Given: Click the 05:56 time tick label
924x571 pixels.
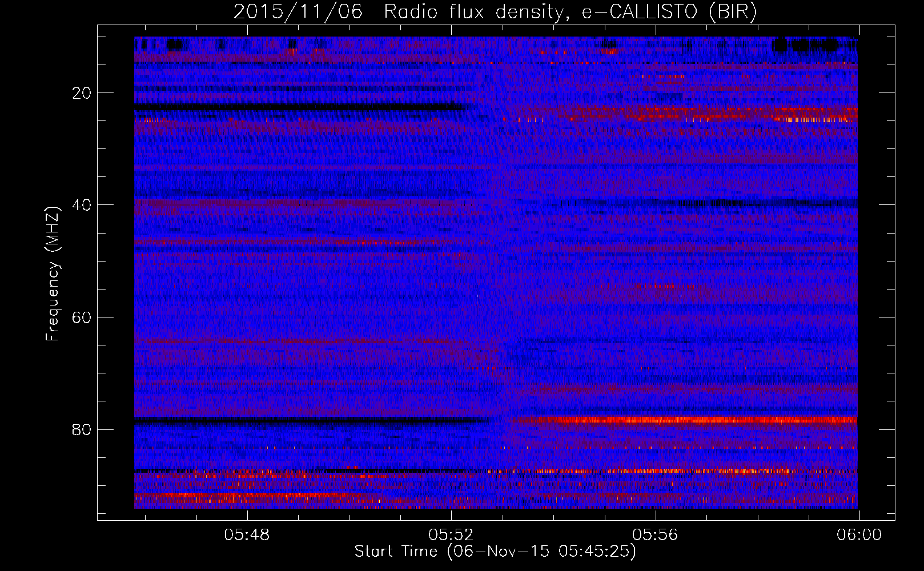Looking at the screenshot, I should pyautogui.click(x=656, y=535).
